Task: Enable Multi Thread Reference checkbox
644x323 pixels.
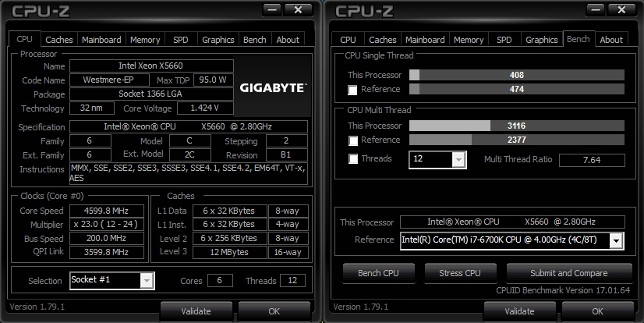Action: [x=353, y=140]
